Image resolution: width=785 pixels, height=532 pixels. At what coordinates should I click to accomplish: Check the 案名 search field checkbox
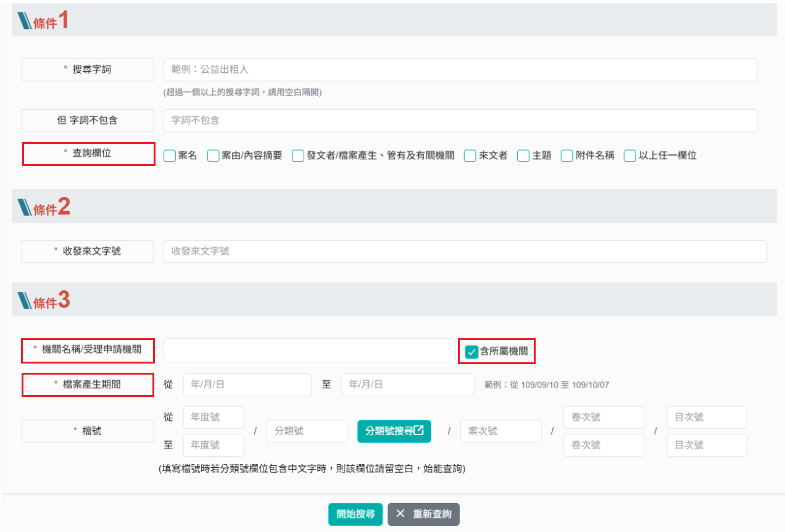point(169,156)
